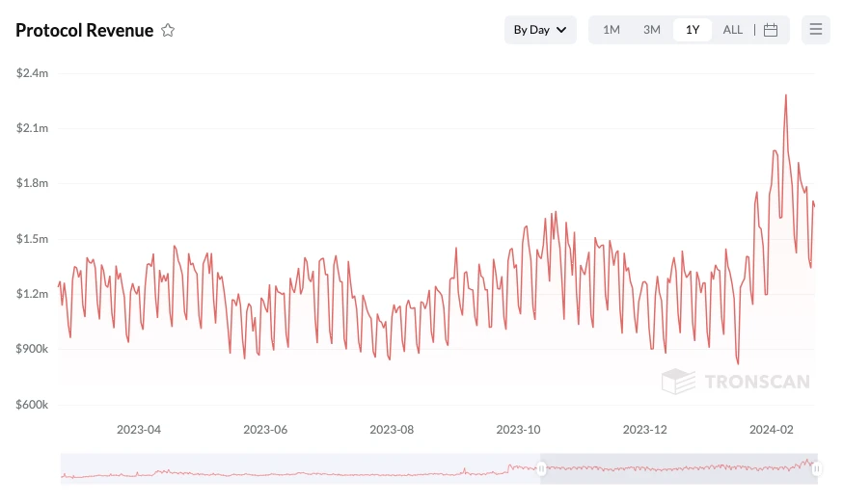
Task: Click the shaded selected region in navigator
Action: tap(675, 468)
